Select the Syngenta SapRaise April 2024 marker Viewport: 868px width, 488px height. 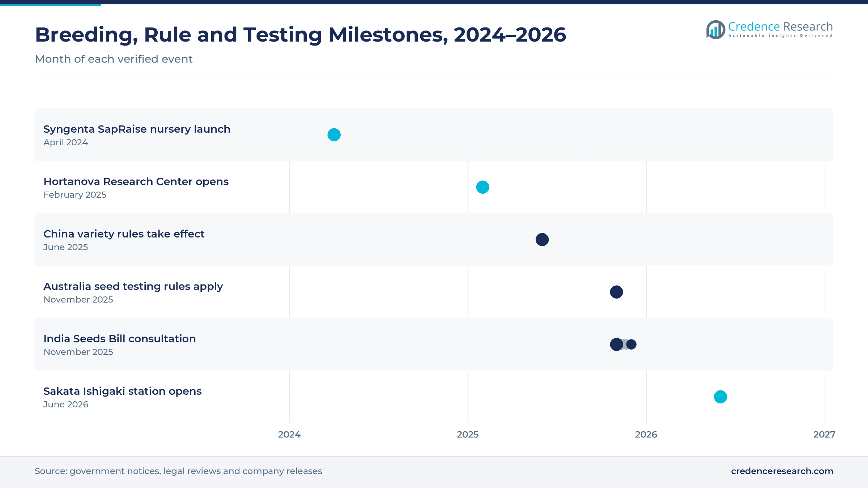pos(334,135)
